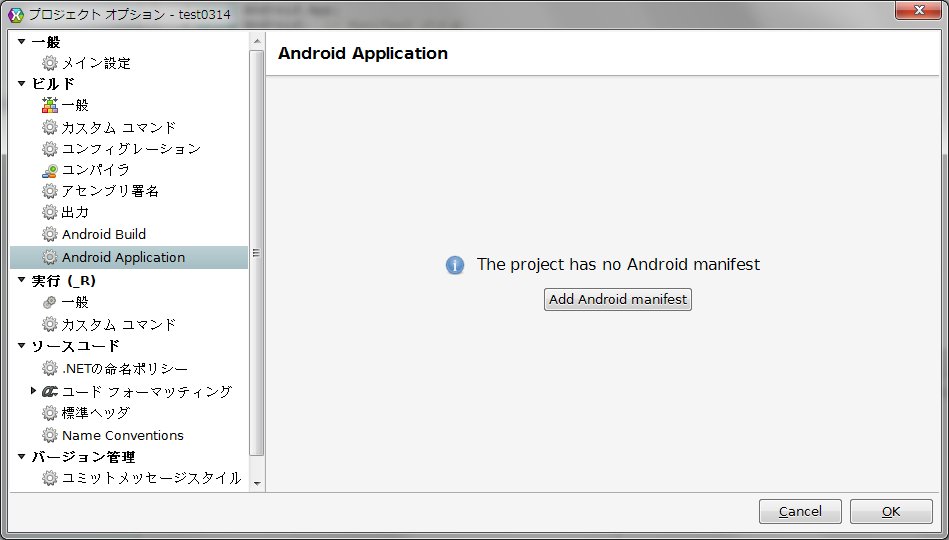Screen dimensions: 949x540
Task: Collapse the ソースコード section
Action: pos(22,346)
